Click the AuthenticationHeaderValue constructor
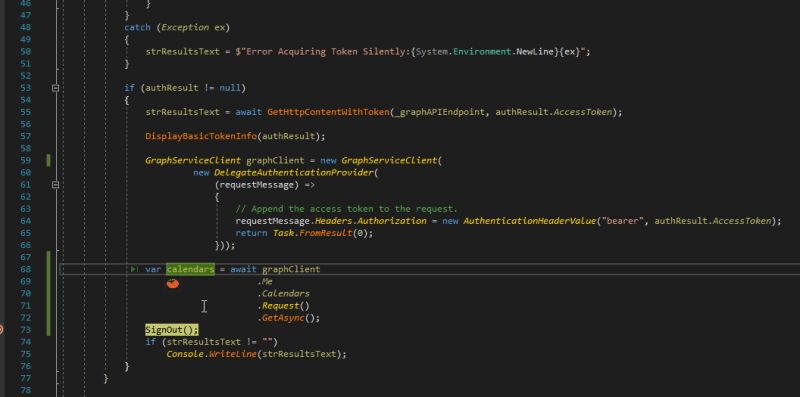The height and width of the screenshot is (397, 800). [x=529, y=221]
